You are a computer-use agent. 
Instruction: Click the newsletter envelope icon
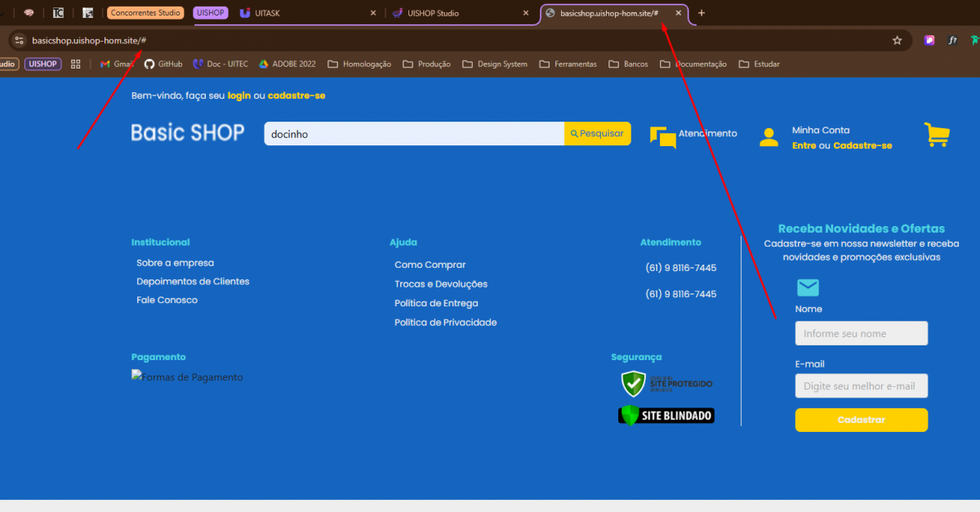click(807, 287)
